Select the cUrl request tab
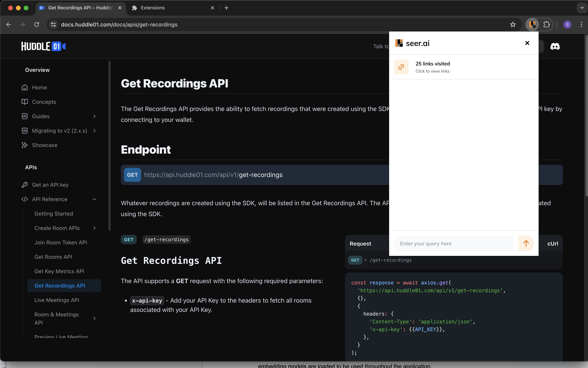This screenshot has width=588, height=368. click(x=553, y=244)
